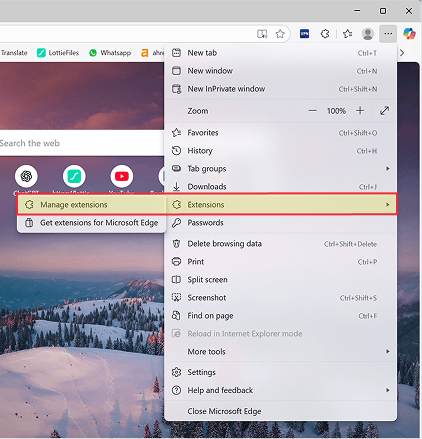Select Print from the menu

280,262
